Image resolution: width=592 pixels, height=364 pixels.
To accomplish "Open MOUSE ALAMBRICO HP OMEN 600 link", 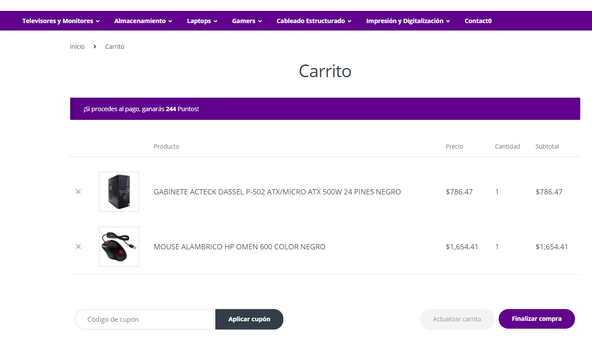I will [239, 247].
